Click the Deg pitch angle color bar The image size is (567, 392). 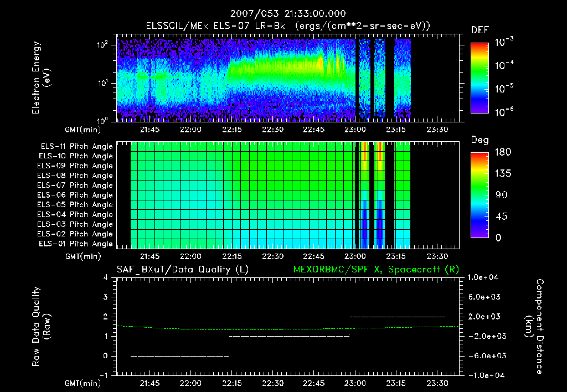tap(480, 195)
